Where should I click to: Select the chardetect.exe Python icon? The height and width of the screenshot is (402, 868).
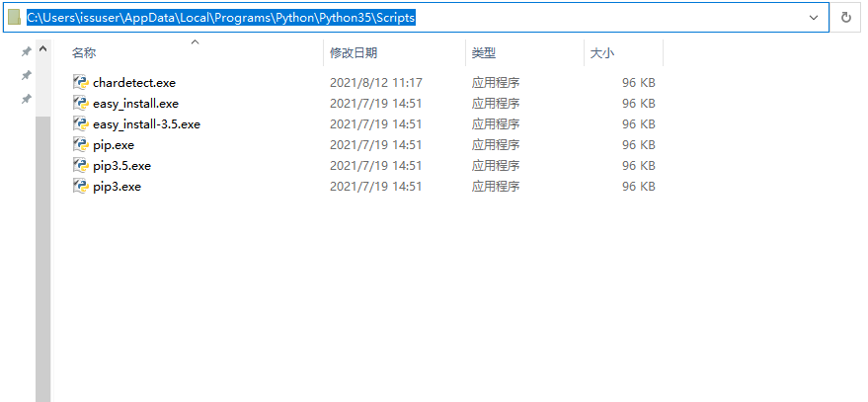[81, 83]
